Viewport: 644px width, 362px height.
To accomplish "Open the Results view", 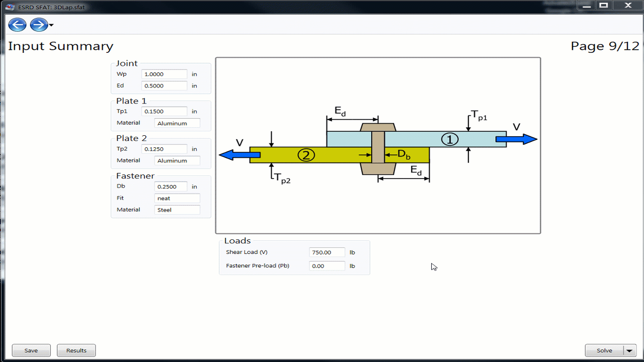I will point(76,350).
